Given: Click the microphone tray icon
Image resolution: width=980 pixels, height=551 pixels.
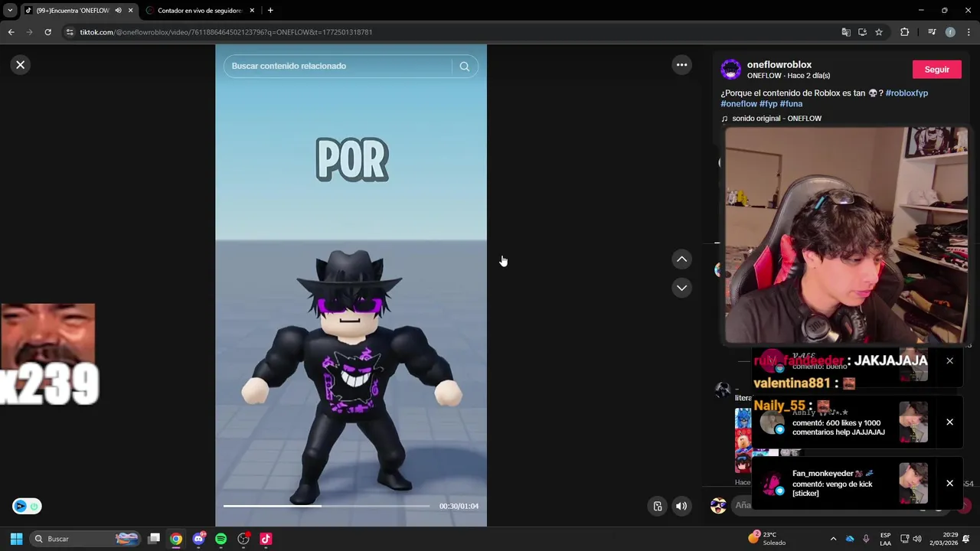Looking at the screenshot, I should point(866,539).
